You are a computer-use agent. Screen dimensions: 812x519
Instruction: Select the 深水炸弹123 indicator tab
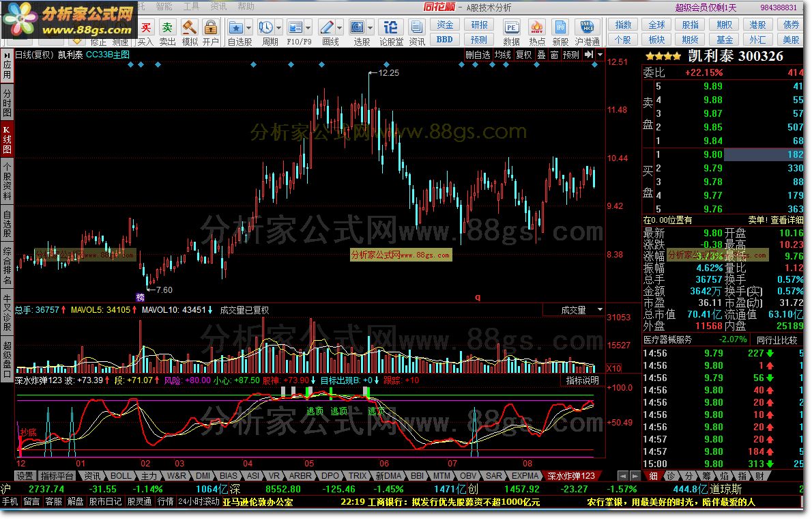point(571,475)
